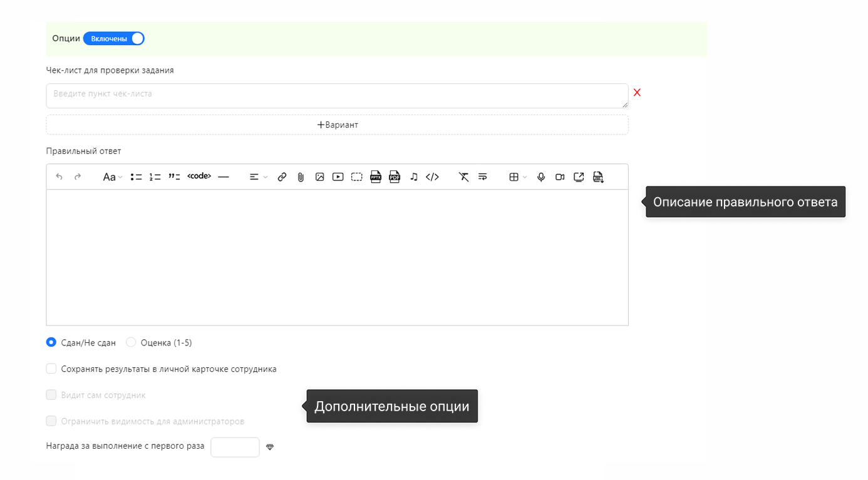Insert an image

[319, 177]
